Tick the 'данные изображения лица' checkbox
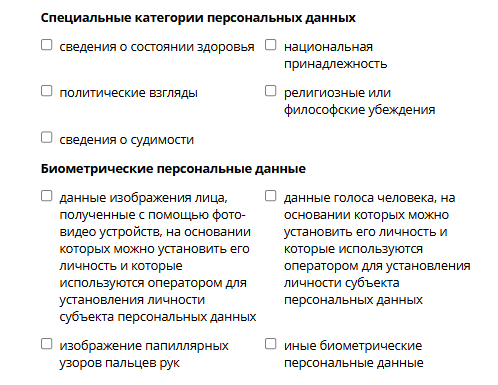The height and width of the screenshot is (385, 498). (x=47, y=196)
